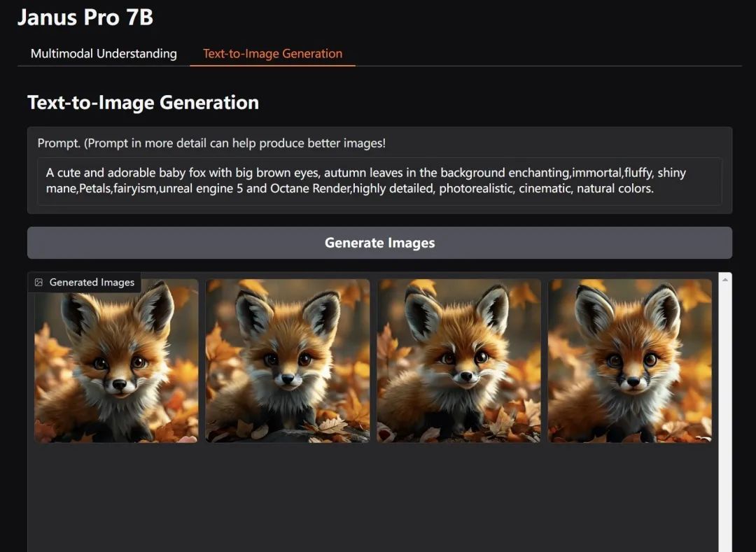The image size is (756, 552).
Task: Click the scrollbar up arrow in the gallery
Action: (x=725, y=281)
